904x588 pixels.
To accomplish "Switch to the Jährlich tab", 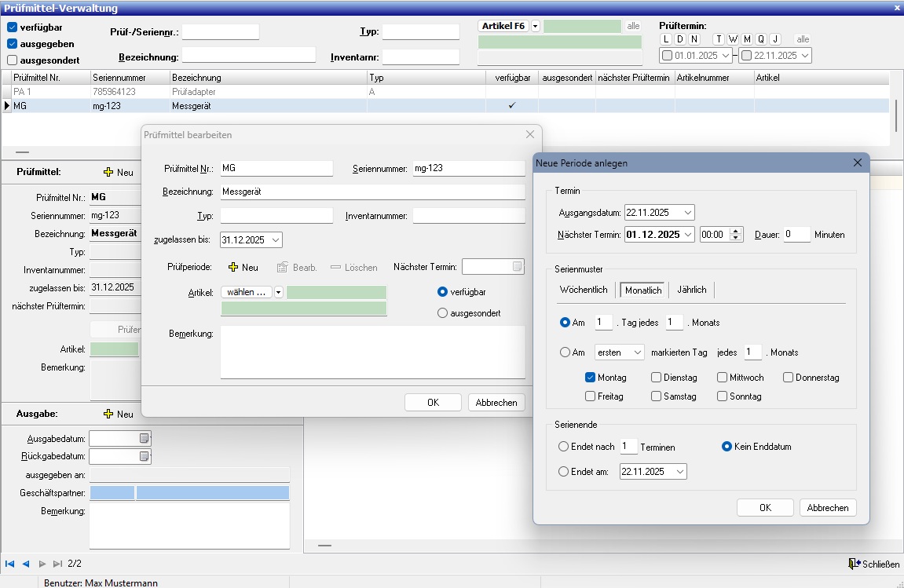I will tap(691, 290).
